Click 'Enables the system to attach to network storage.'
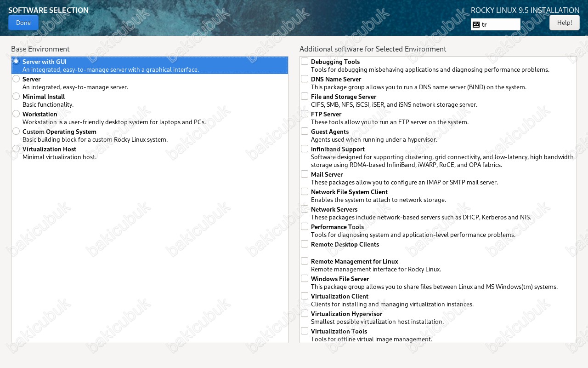The height and width of the screenshot is (368, 588). (x=379, y=200)
